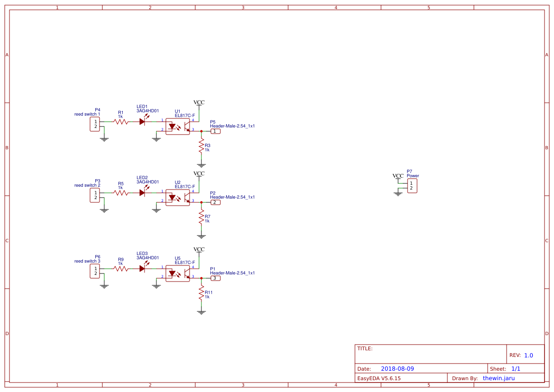Click the LED3 diode symbol

pos(143,268)
